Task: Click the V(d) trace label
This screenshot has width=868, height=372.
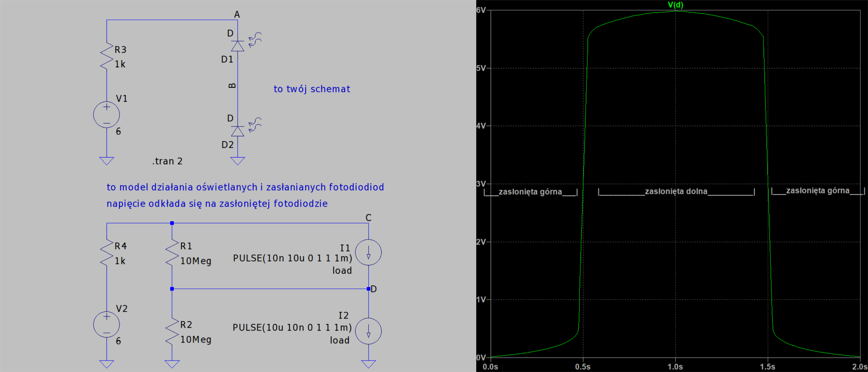Action: 676,5
